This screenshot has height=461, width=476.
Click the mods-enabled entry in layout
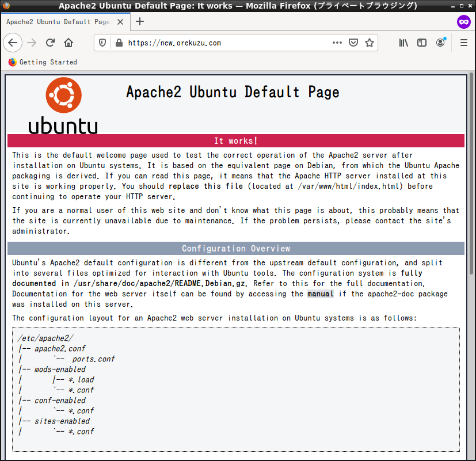pyautogui.click(x=60, y=369)
